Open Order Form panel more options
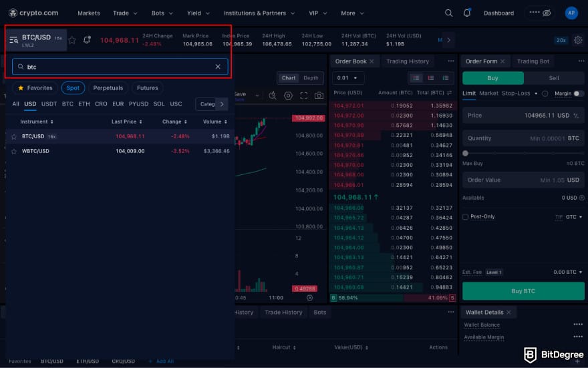 point(581,61)
